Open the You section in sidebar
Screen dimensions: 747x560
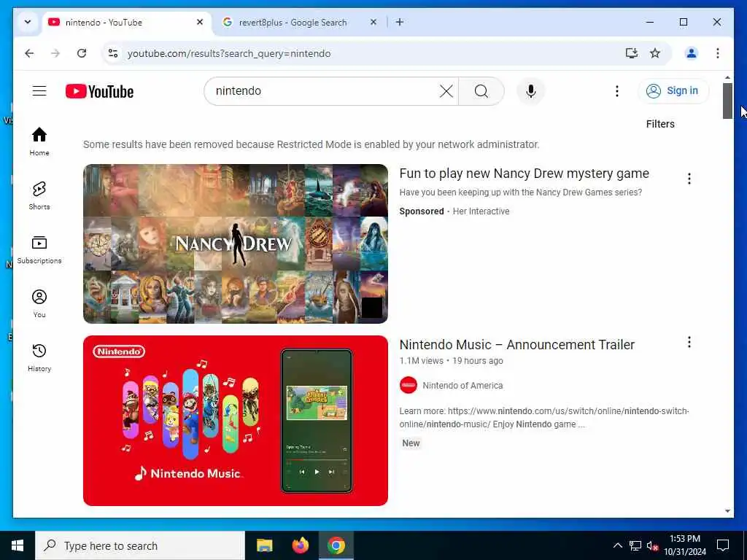(39, 303)
